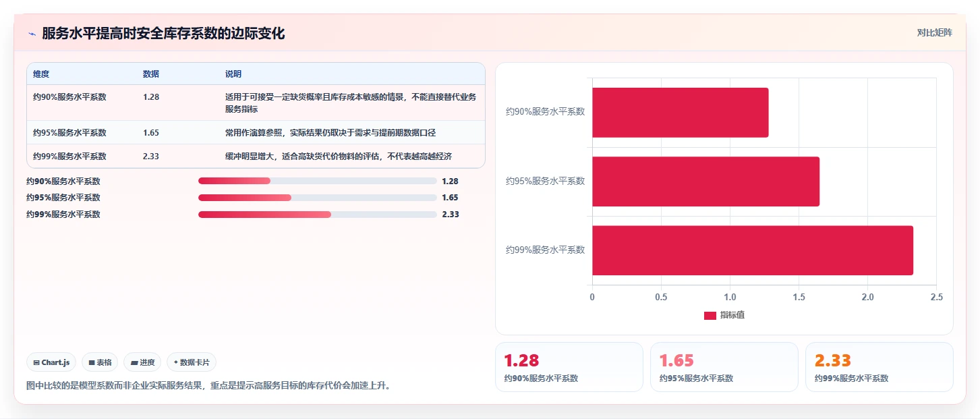980x419 pixels.
Task: Click the blue icon before the card title
Action: pos(32,34)
